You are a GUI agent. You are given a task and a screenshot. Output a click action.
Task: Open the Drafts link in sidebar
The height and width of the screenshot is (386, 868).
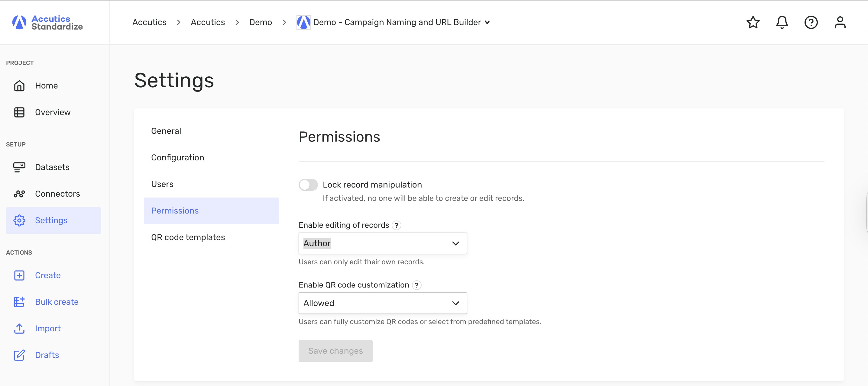tap(47, 355)
